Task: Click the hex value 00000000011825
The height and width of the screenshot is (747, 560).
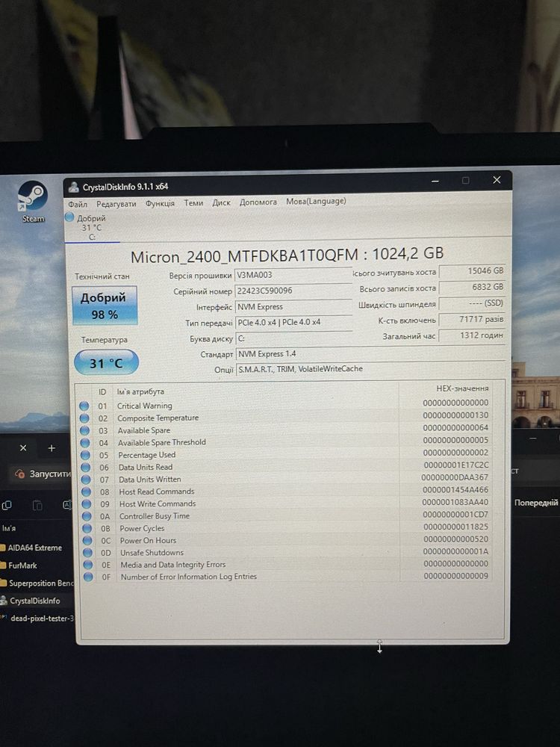Action: (455, 527)
